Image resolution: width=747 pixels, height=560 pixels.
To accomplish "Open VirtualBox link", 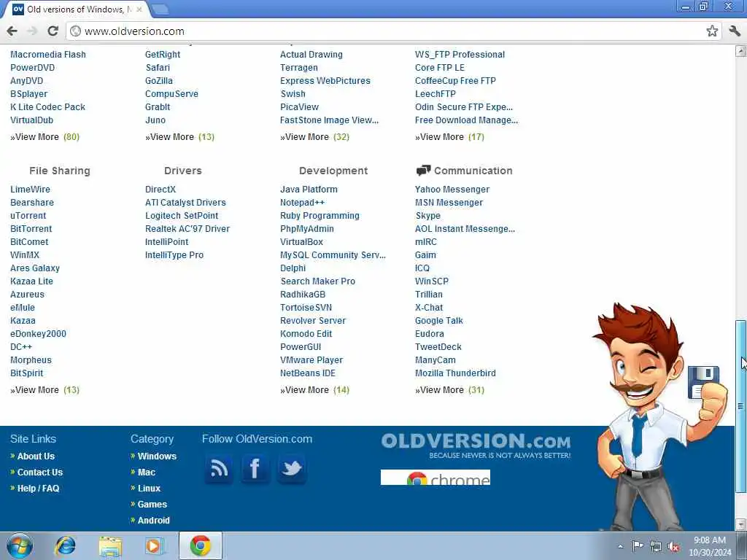I will click(301, 242).
